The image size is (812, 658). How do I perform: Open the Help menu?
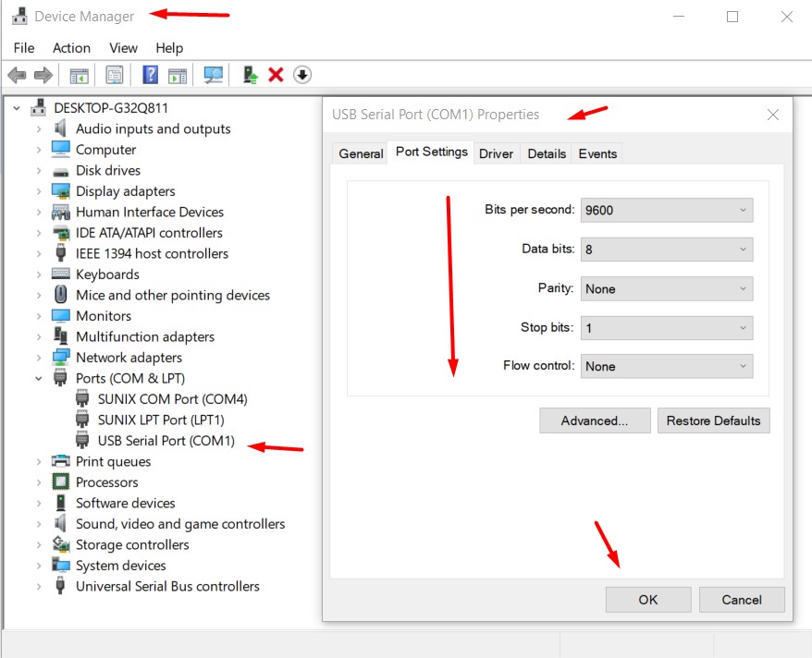coord(169,48)
